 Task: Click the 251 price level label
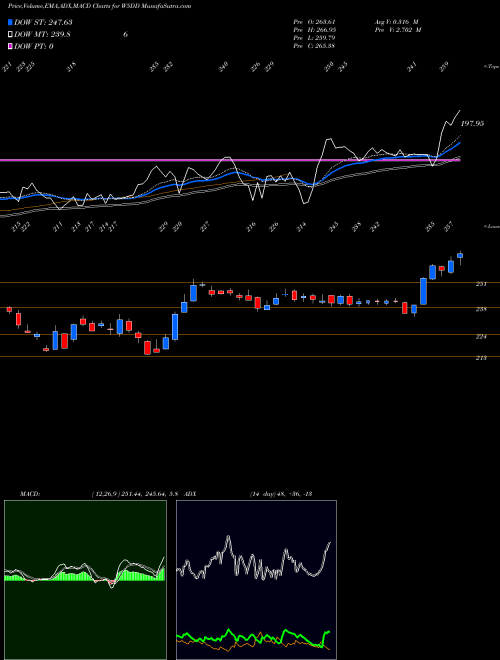tap(481, 284)
